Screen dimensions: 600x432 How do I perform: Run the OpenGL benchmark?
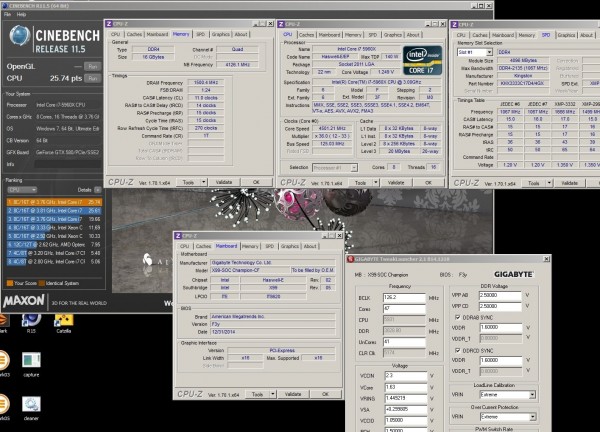[x=93, y=67]
